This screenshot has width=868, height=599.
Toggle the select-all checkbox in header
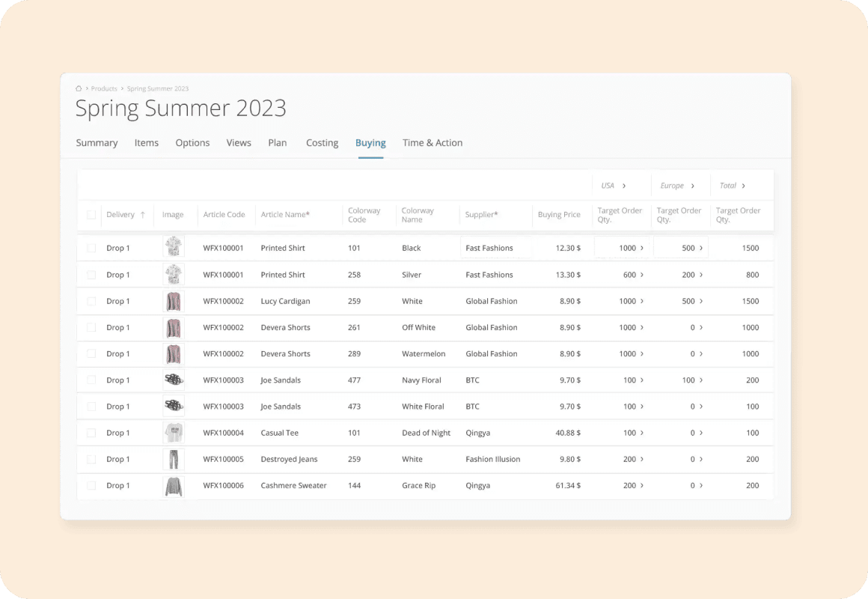coord(91,215)
